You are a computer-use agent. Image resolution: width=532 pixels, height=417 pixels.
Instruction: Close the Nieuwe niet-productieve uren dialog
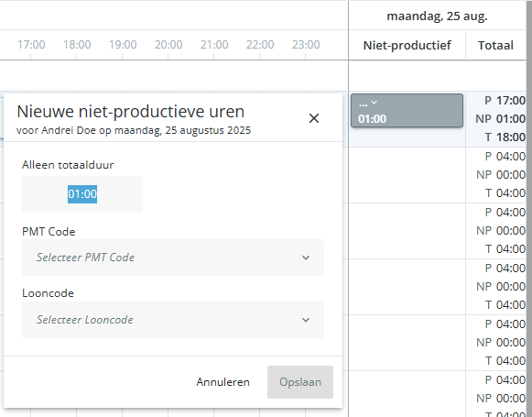point(314,118)
